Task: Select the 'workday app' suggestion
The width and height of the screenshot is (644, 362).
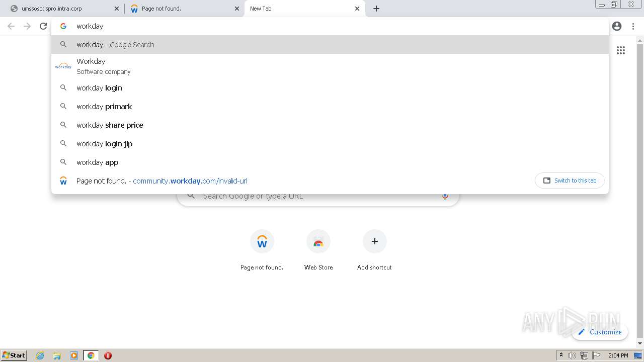Action: click(330, 162)
